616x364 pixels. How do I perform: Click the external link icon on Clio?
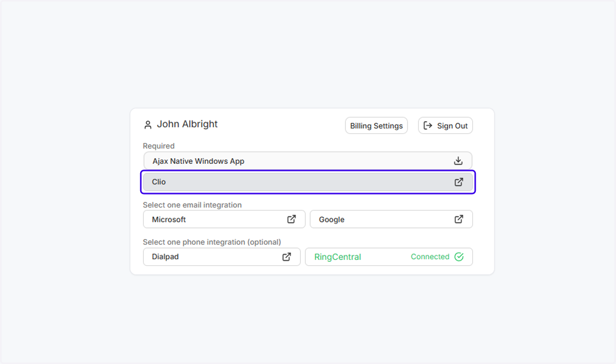click(459, 182)
